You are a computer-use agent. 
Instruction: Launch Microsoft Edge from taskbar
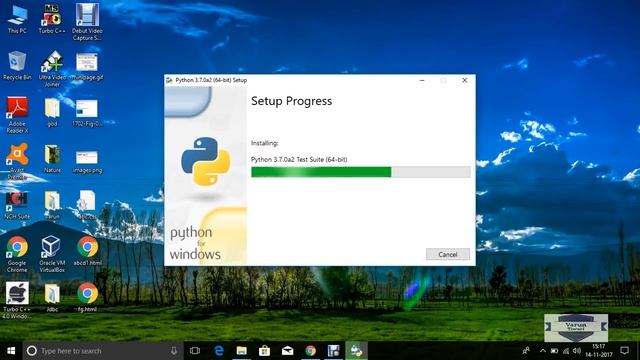point(219,351)
